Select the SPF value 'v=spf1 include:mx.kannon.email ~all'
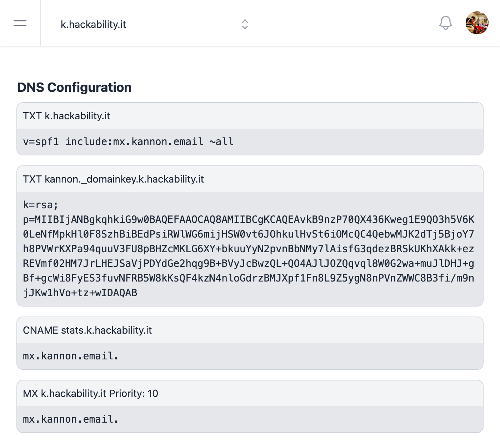 pos(128,142)
